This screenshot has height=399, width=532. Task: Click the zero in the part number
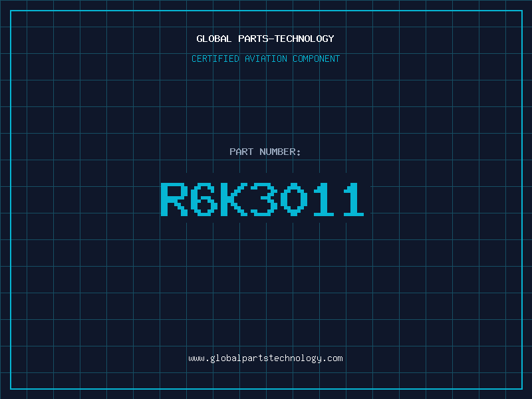(x=292, y=199)
